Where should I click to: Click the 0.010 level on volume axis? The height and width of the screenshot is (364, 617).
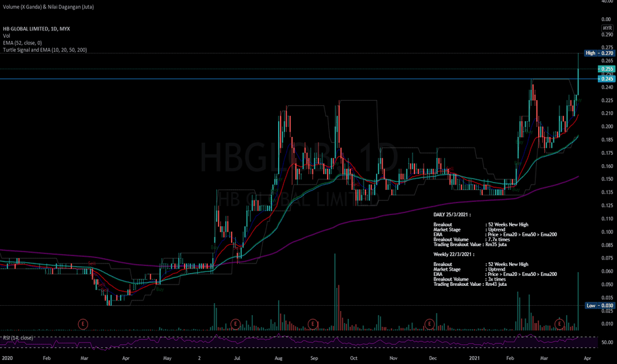[x=607, y=324]
